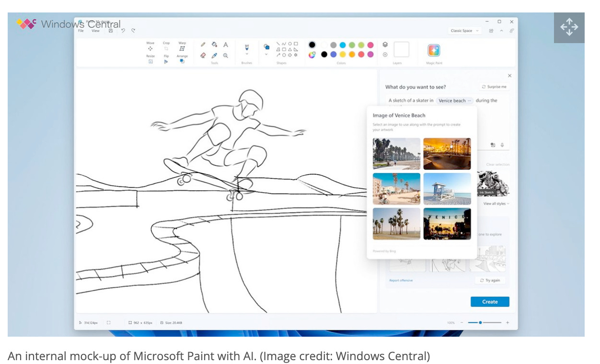Click the Resize tool icon
Image resolution: width=600 pixels, height=364 pixels.
point(150,61)
